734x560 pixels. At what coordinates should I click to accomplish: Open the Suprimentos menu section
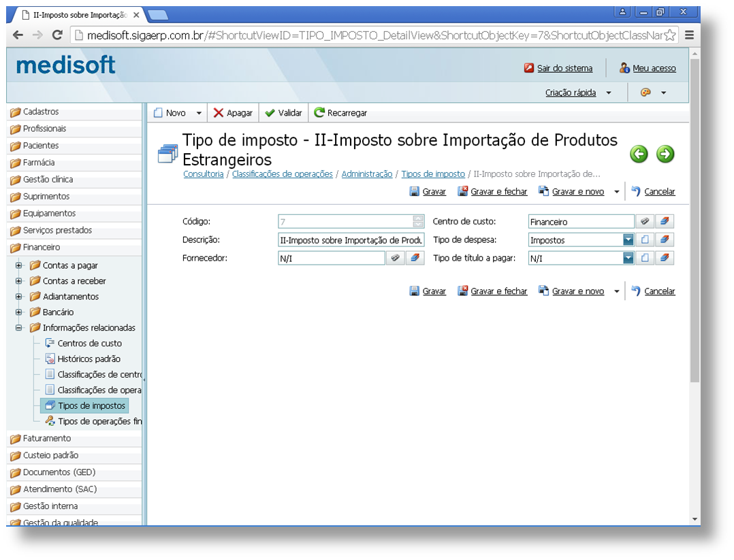75,197
